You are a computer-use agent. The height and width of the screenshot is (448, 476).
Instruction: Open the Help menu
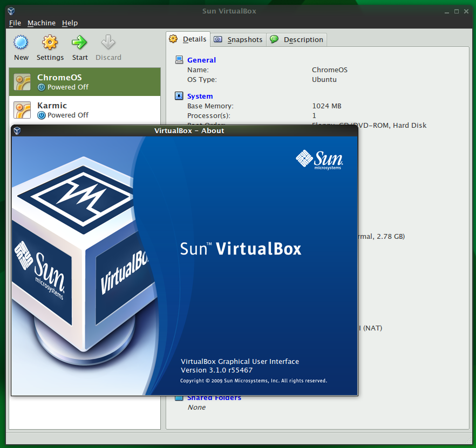pos(70,23)
